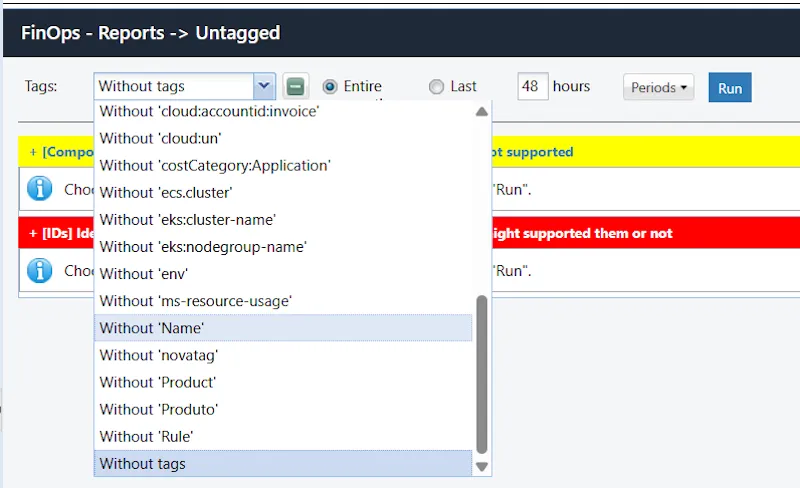
Task: Pick Without 'costCategory:Application' option
Action: (283, 165)
